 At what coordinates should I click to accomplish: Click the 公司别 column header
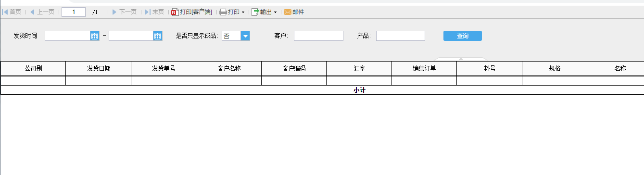click(33, 68)
